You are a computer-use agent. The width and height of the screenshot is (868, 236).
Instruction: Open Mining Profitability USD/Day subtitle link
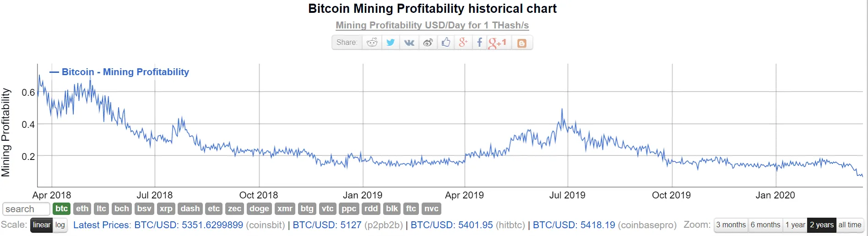(x=432, y=25)
